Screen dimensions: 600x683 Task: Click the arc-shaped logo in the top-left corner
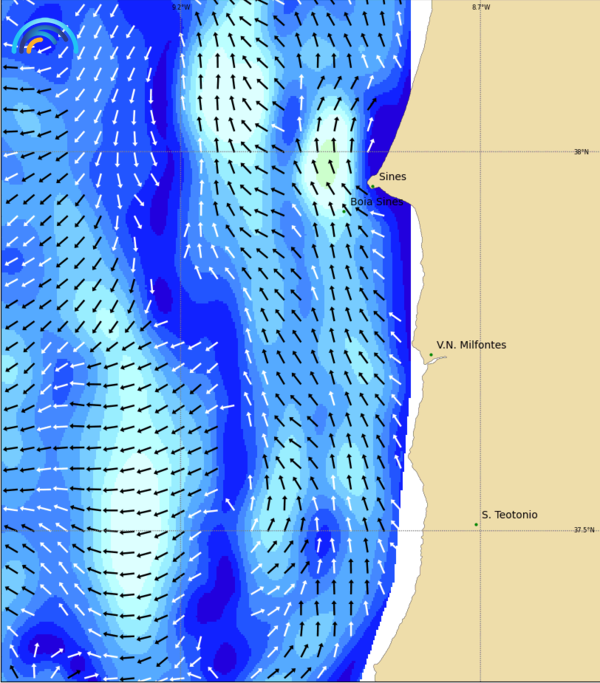tap(44, 37)
